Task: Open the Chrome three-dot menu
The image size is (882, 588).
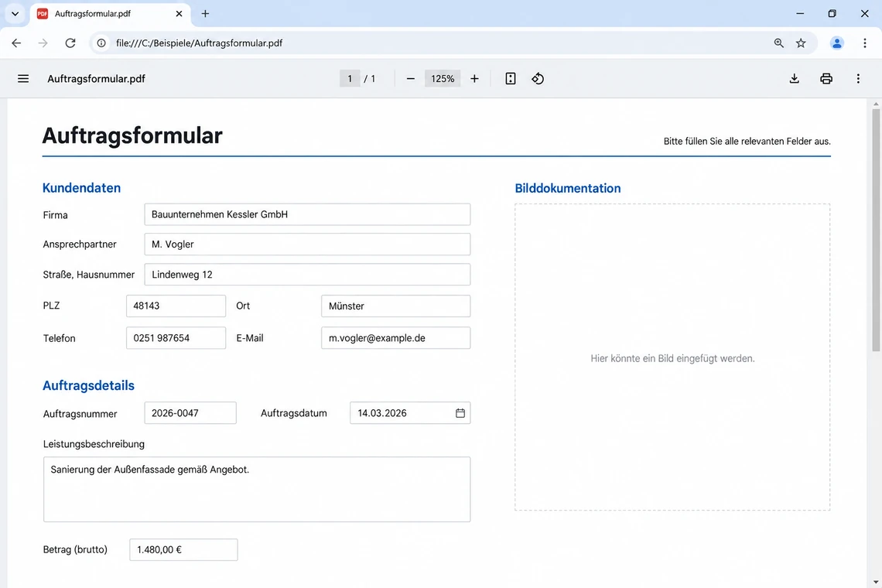Action: [865, 43]
